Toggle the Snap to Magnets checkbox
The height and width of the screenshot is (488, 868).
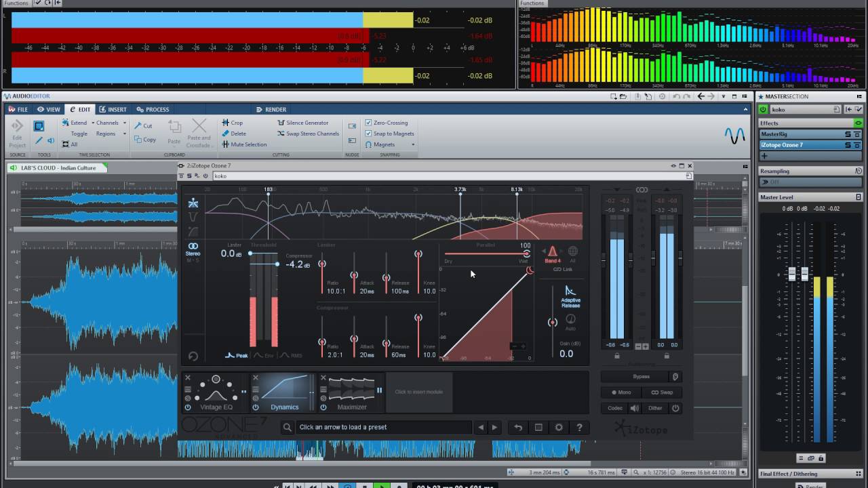pyautogui.click(x=368, y=134)
